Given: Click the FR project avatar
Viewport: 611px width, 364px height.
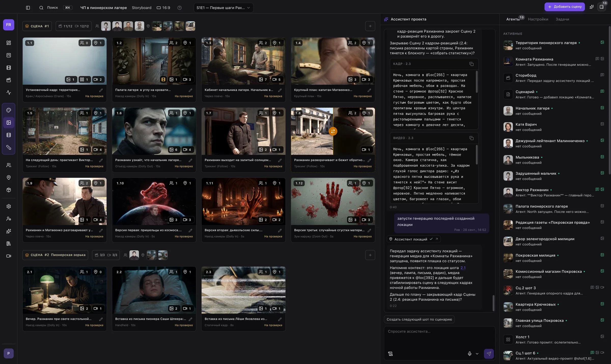Looking at the screenshot, I should 9,25.
